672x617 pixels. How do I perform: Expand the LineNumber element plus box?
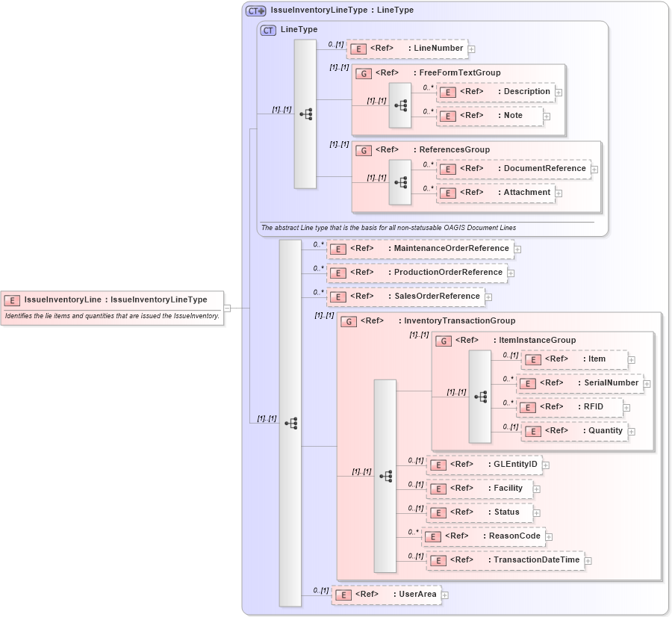(470, 48)
